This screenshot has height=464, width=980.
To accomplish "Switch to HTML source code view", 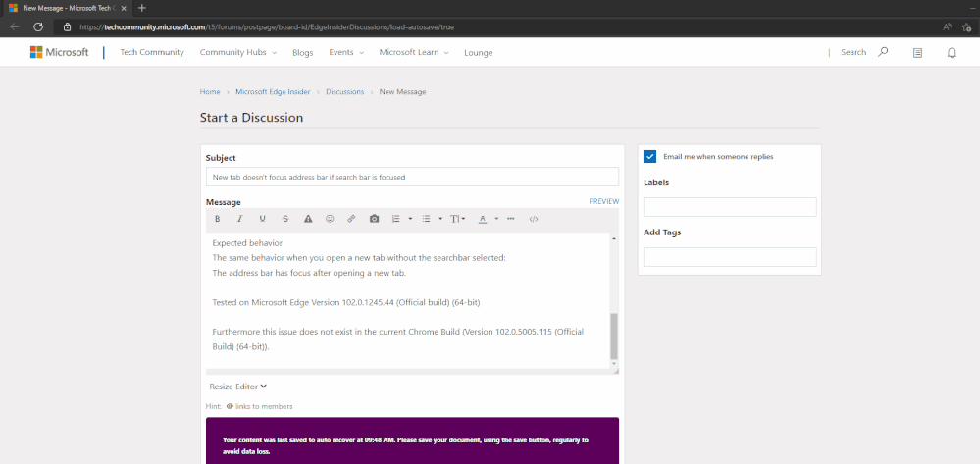I will click(x=533, y=219).
